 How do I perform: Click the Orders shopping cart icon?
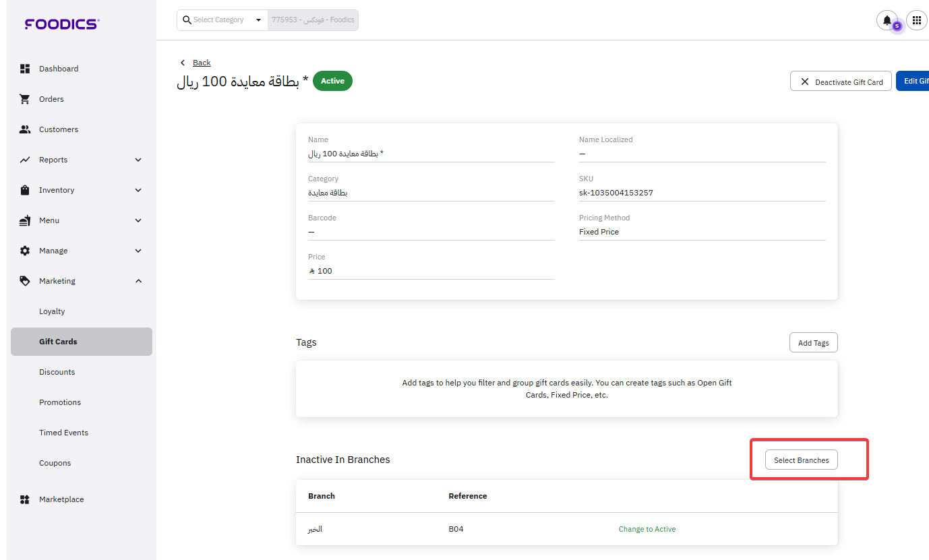(25, 99)
